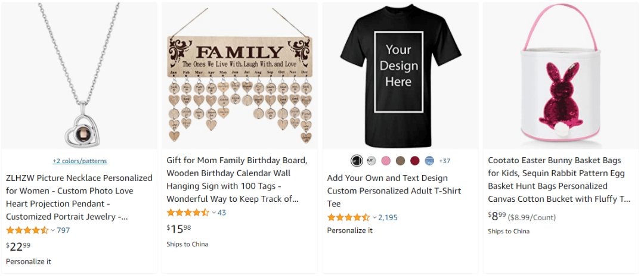Open the 797 reviews for the necklace

click(x=63, y=230)
